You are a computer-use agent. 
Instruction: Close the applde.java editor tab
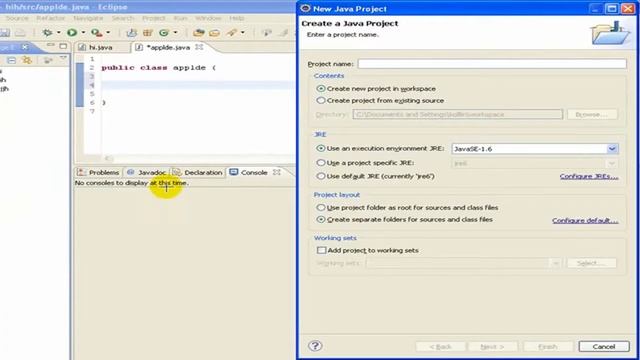click(x=199, y=47)
